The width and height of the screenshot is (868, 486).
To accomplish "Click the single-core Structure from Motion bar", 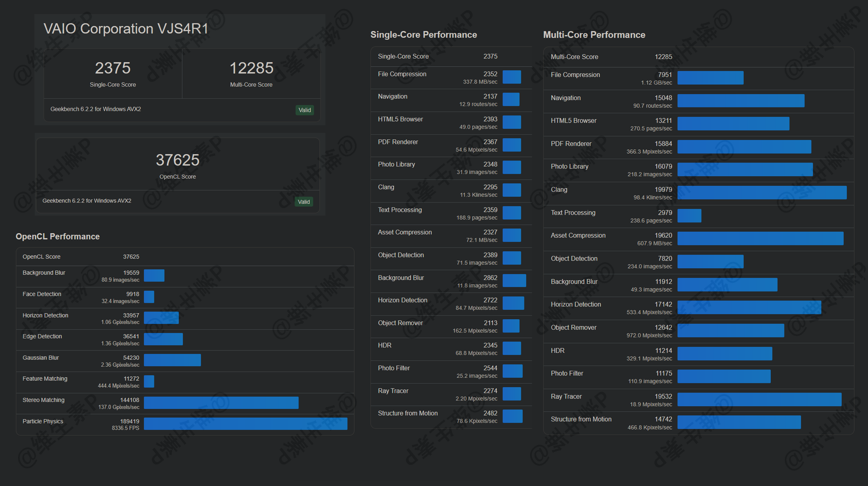I will click(x=512, y=416).
